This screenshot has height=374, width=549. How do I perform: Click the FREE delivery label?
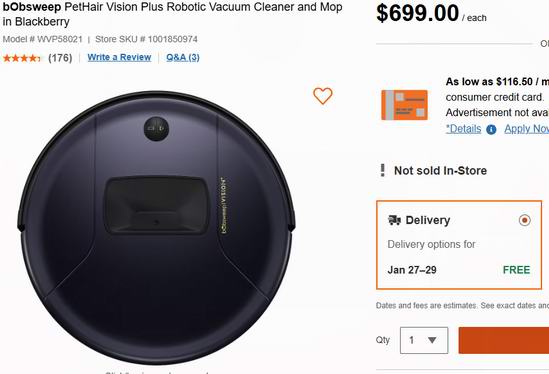pos(516,270)
